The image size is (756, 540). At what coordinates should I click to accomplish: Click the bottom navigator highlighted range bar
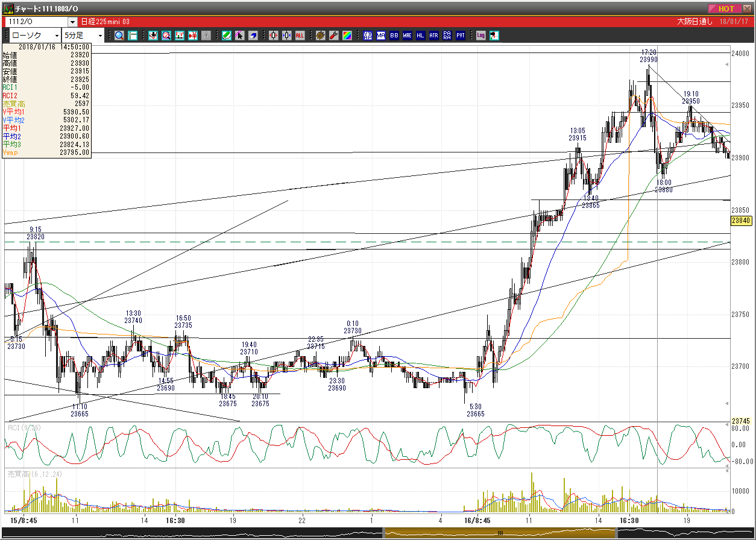(500, 533)
